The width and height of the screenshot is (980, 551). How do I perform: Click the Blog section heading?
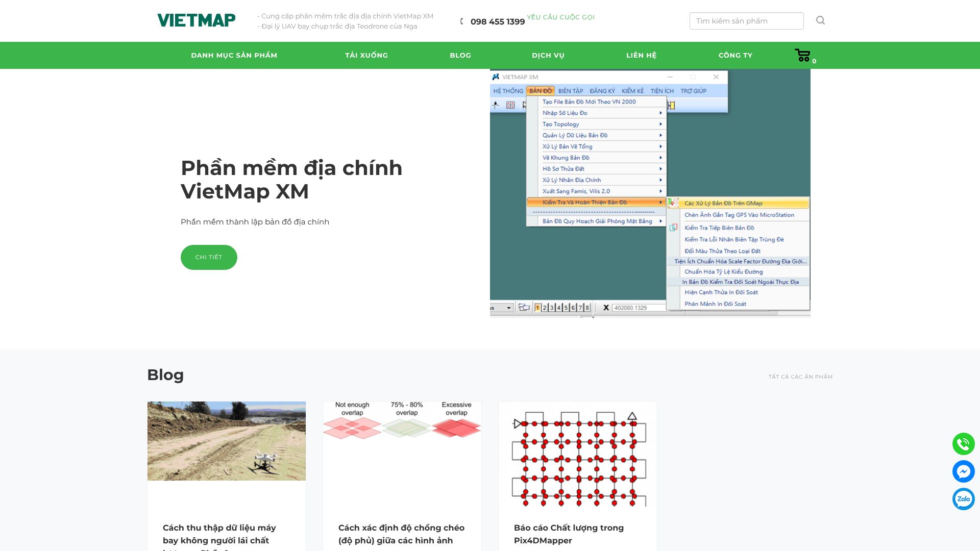tap(165, 375)
